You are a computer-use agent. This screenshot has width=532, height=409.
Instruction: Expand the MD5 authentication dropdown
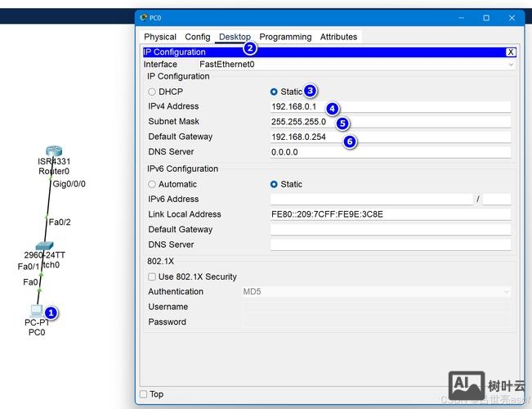(376, 291)
